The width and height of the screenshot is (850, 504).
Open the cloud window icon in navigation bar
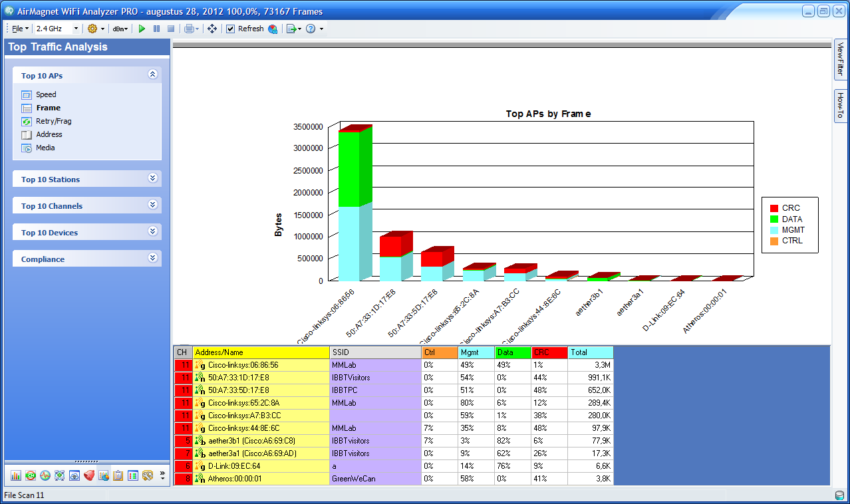(x=74, y=475)
